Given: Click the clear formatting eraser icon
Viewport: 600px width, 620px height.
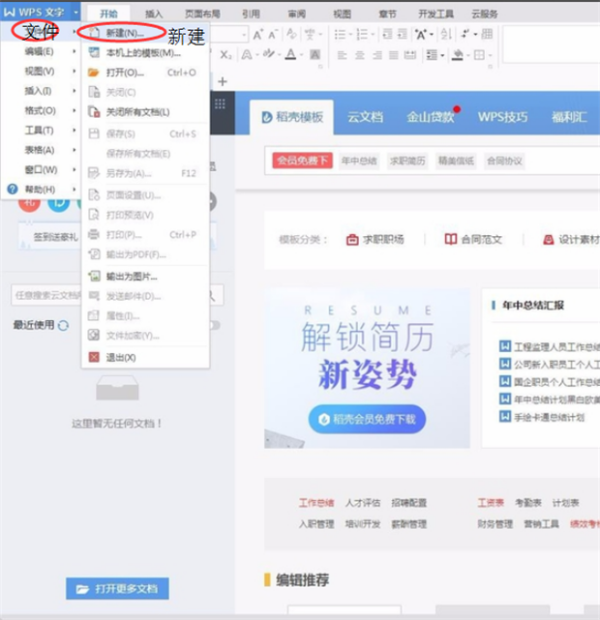Looking at the screenshot, I should click(291, 34).
